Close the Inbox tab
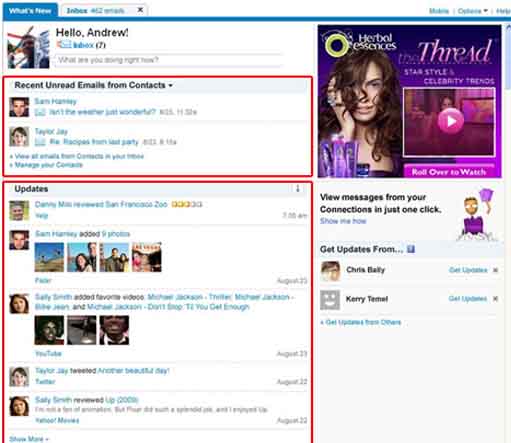 pyautogui.click(x=140, y=10)
